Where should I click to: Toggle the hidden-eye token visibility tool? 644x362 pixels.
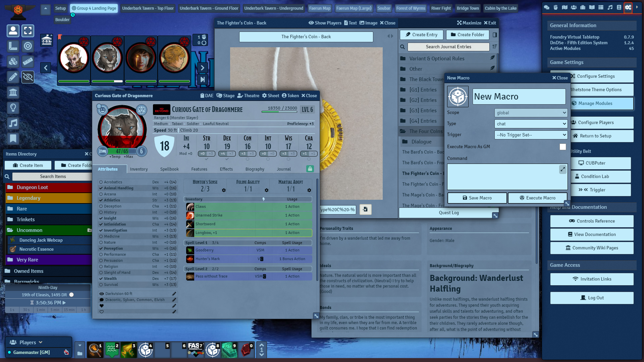point(28,77)
